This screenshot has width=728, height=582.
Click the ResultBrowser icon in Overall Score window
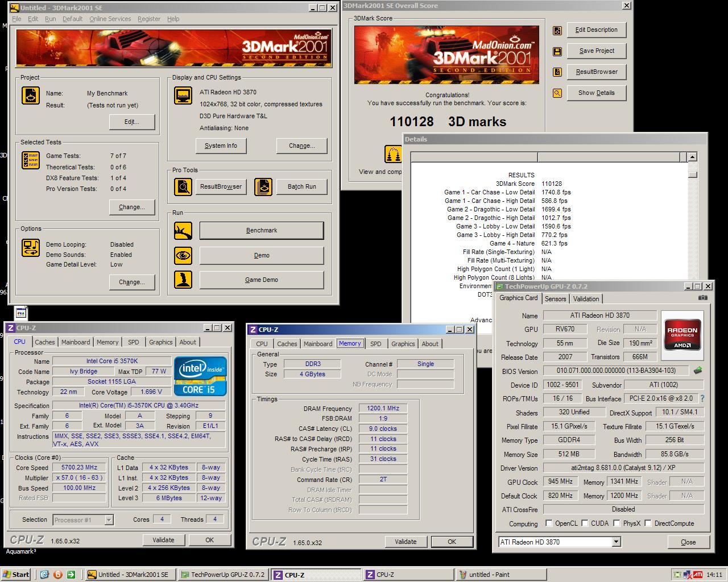click(557, 72)
